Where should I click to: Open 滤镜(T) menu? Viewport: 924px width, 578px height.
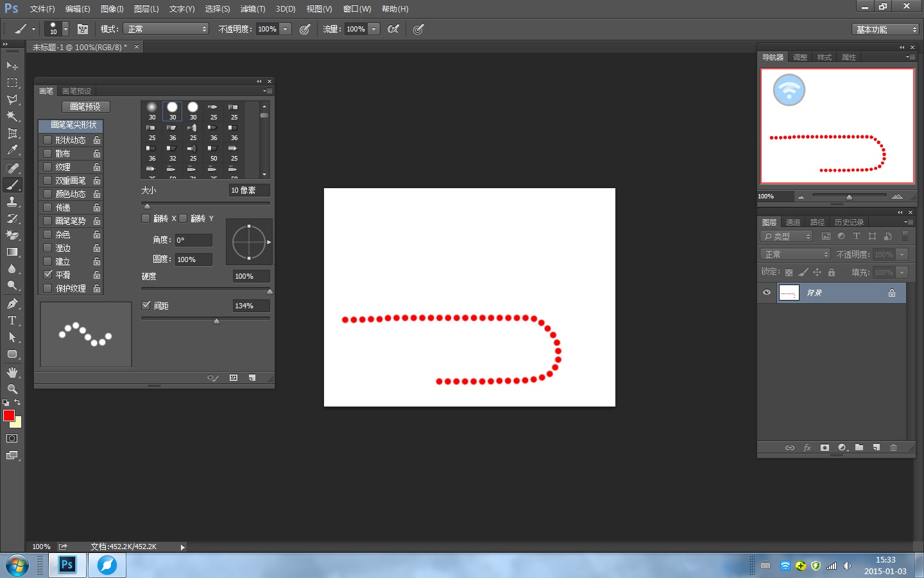(253, 9)
